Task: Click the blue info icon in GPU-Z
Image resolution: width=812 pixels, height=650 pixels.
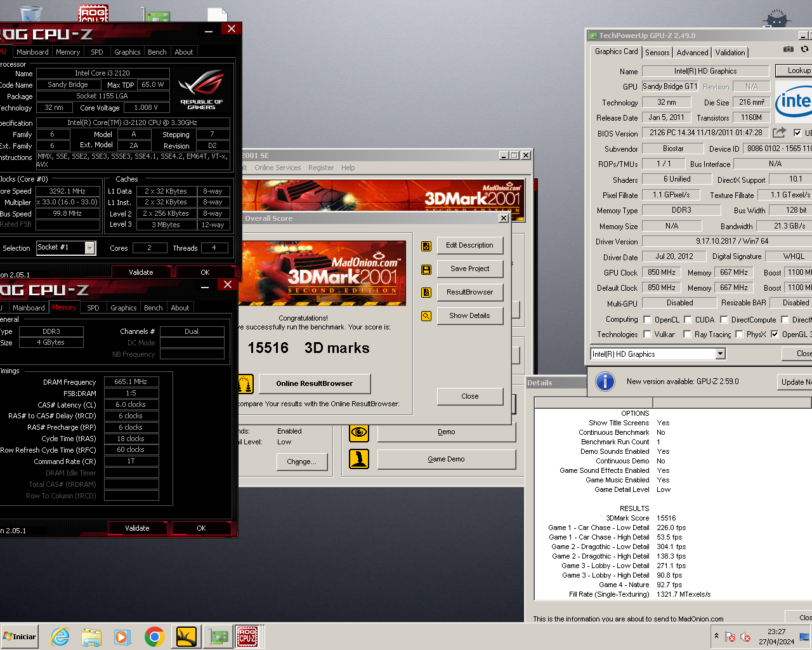Action: 605,381
